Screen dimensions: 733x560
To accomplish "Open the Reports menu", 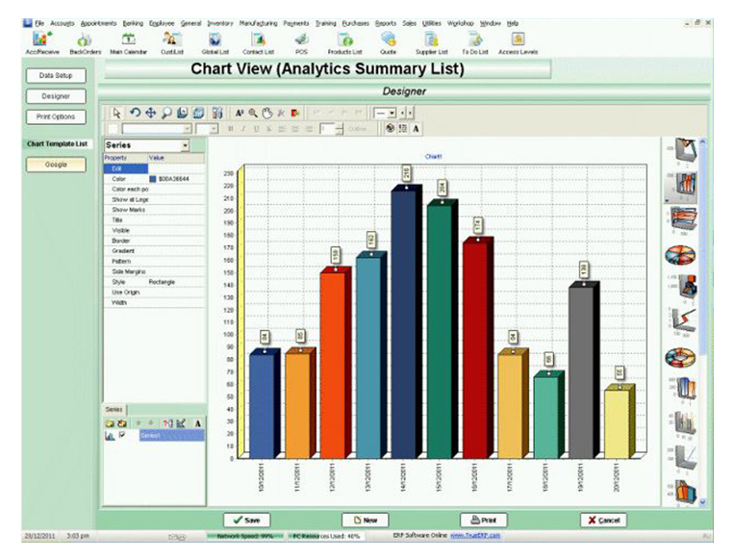I will tap(386, 21).
